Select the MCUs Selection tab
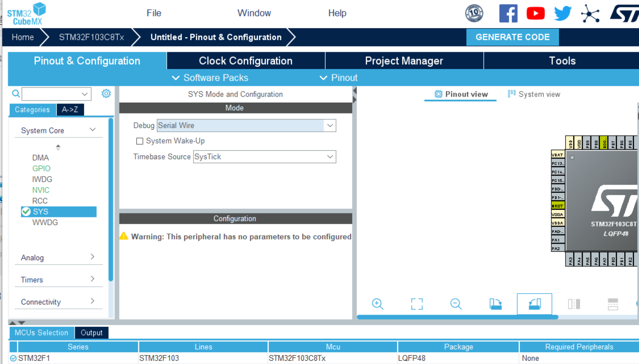 point(41,333)
